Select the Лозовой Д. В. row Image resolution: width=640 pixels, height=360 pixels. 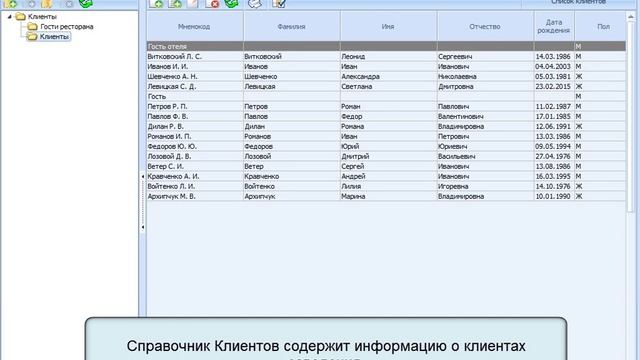(386, 156)
